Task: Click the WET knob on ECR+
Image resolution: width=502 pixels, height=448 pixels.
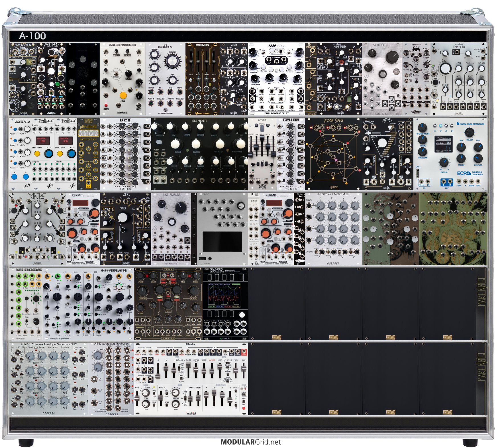Action: click(x=478, y=147)
